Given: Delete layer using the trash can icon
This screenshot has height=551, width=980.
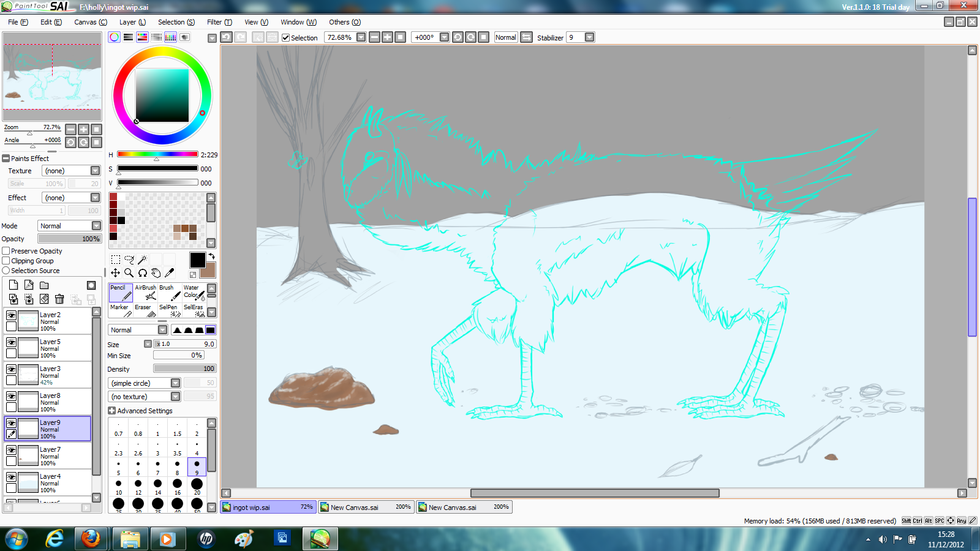Looking at the screenshot, I should pos(59,299).
